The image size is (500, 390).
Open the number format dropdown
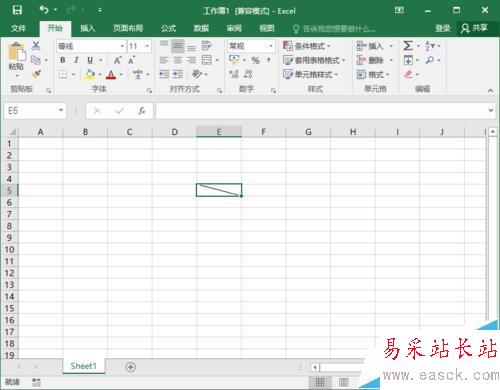click(271, 46)
